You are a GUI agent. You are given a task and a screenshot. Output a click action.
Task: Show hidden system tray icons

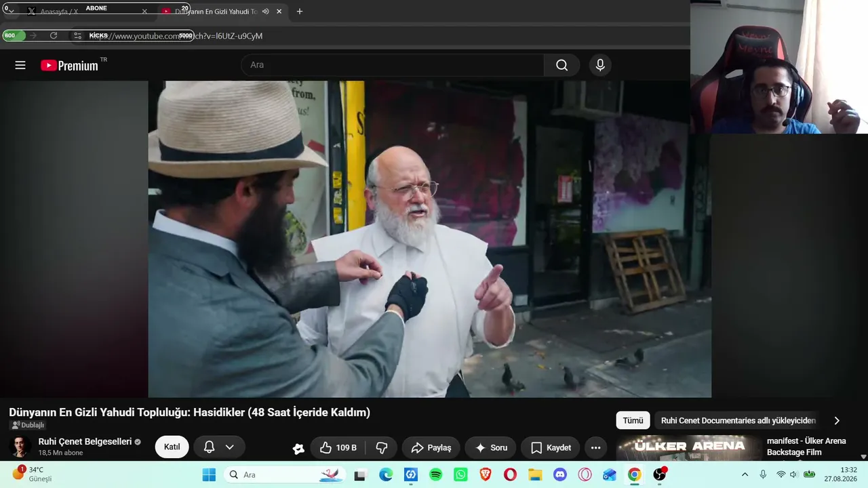745,474
